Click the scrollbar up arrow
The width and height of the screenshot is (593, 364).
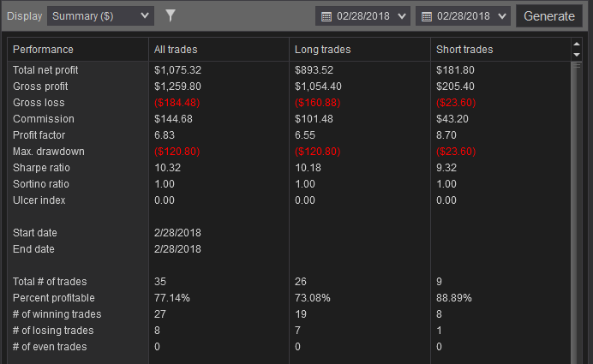pos(577,45)
